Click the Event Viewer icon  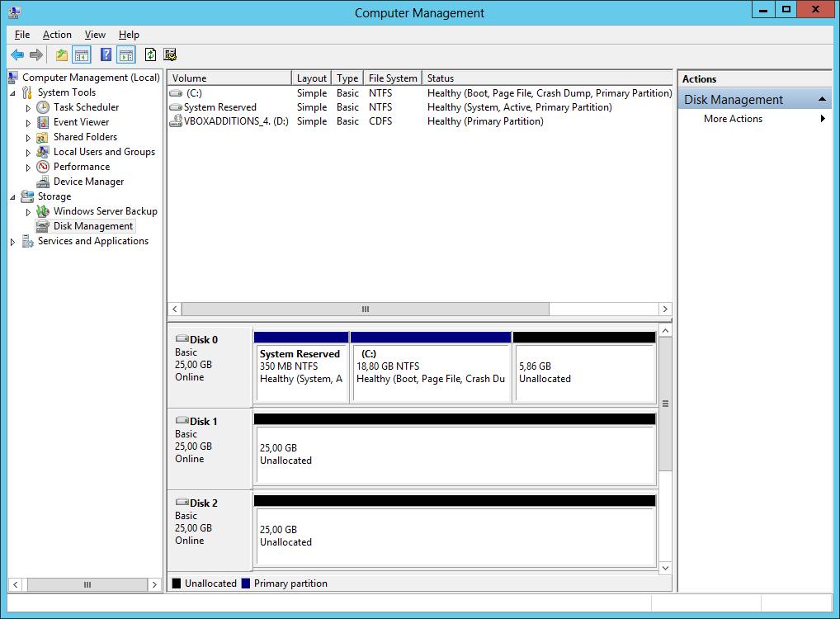click(43, 122)
